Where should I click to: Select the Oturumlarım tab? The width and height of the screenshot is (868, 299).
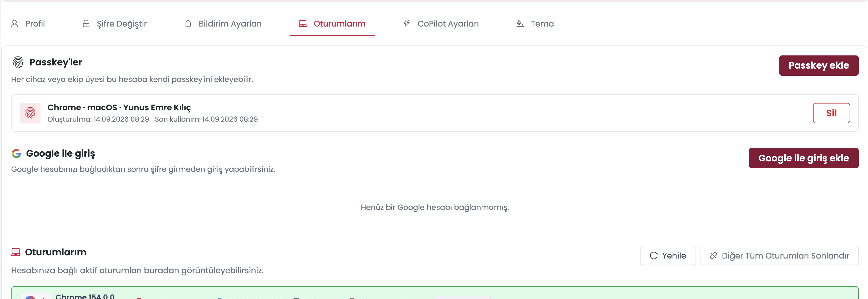pos(332,24)
